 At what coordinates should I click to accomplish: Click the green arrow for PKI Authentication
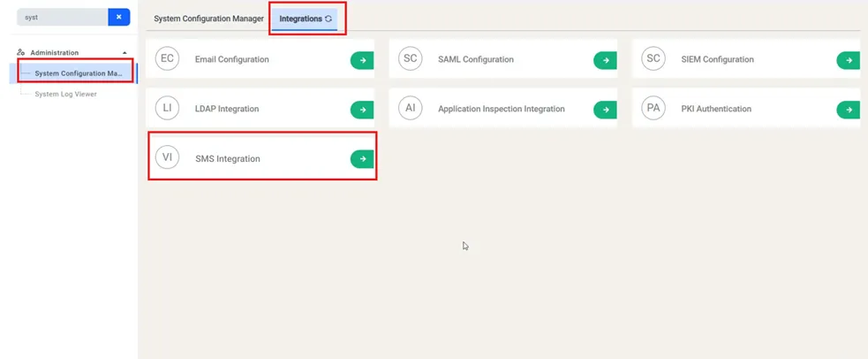coord(848,110)
